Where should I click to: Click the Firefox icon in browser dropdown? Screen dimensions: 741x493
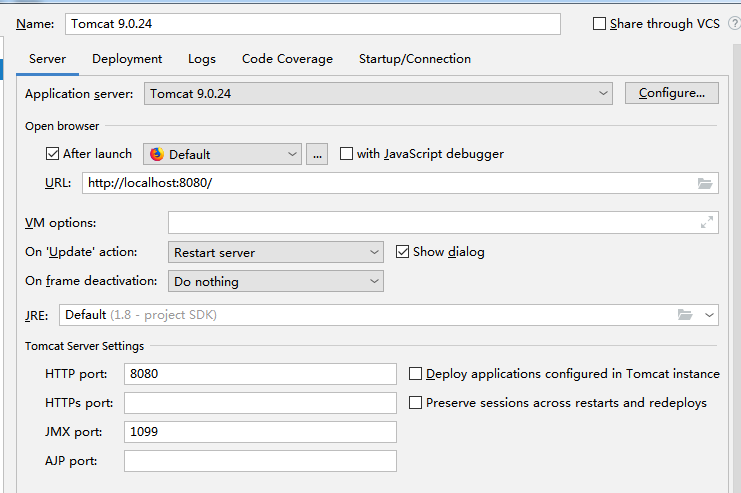157,154
